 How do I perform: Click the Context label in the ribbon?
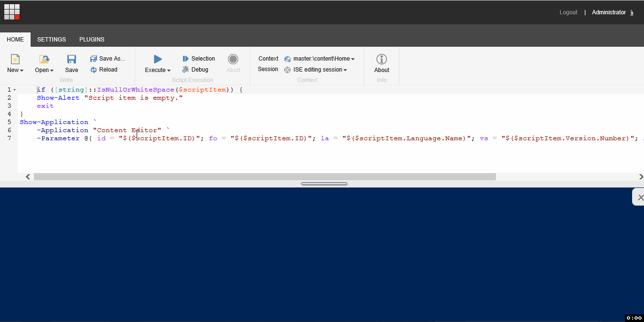(x=268, y=59)
